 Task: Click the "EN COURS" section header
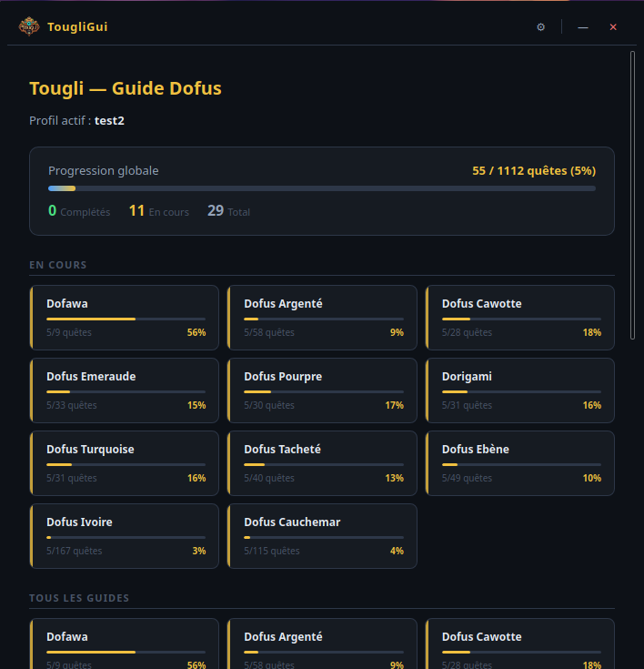pyautogui.click(x=58, y=265)
